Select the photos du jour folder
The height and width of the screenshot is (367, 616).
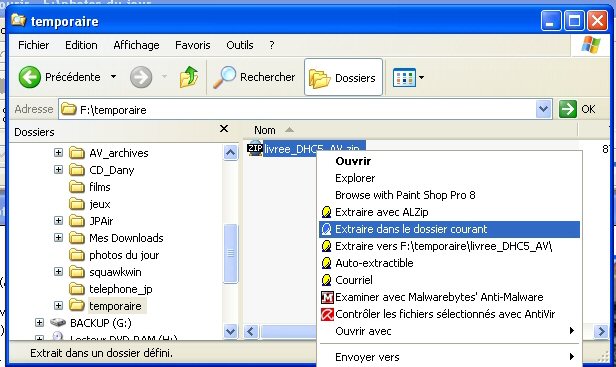(x=124, y=255)
